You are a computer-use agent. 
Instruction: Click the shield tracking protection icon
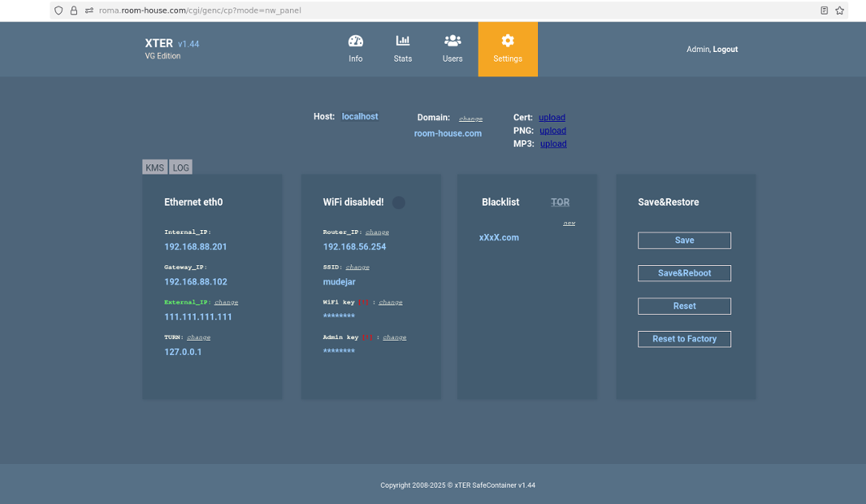click(x=59, y=10)
